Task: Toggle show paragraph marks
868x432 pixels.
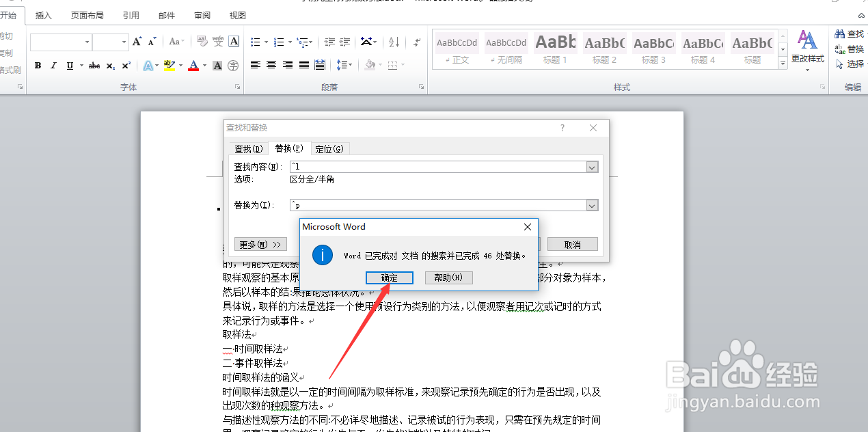Action: (x=416, y=42)
